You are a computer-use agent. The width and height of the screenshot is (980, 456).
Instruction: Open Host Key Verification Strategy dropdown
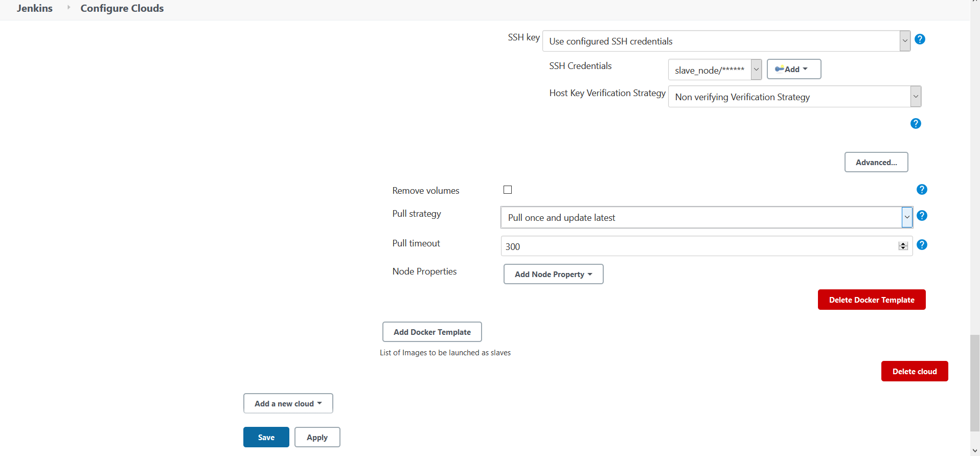[794, 97]
